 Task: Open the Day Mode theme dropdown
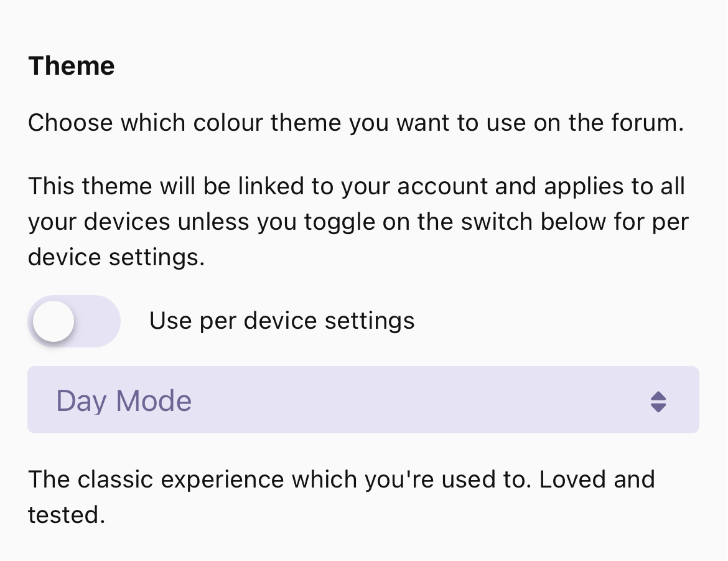tap(363, 400)
